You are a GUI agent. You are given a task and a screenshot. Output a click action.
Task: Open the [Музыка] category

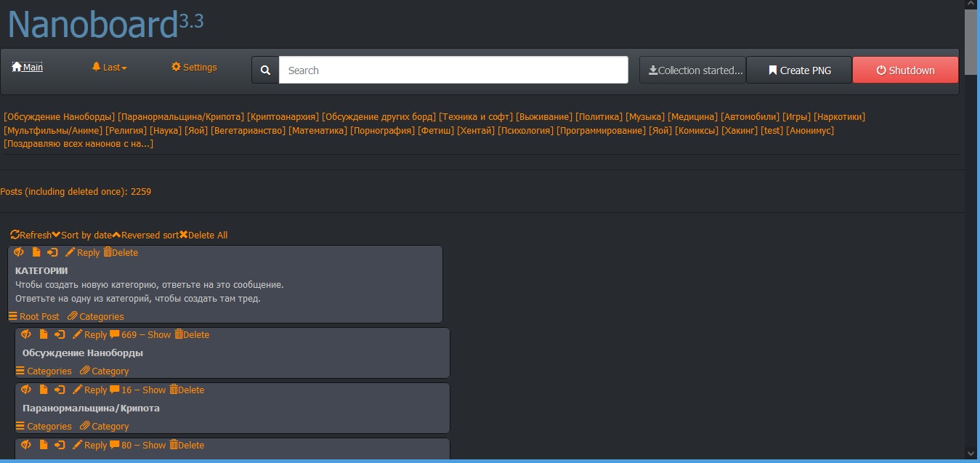(x=645, y=116)
